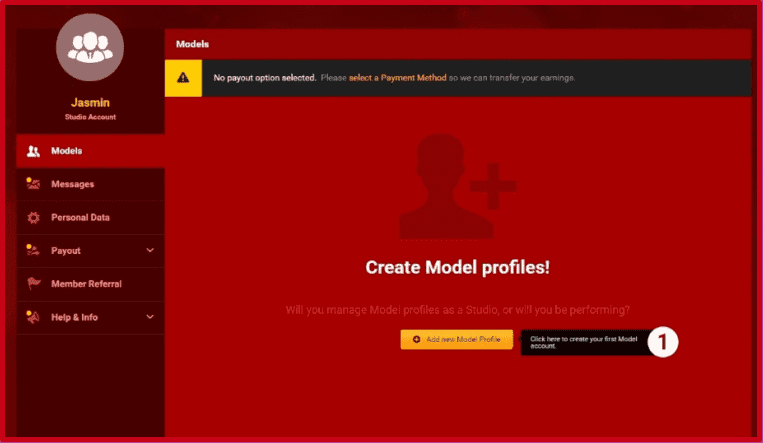Image resolution: width=763 pixels, height=443 pixels.
Task: Click the Payout icon in sidebar
Action: click(x=33, y=250)
